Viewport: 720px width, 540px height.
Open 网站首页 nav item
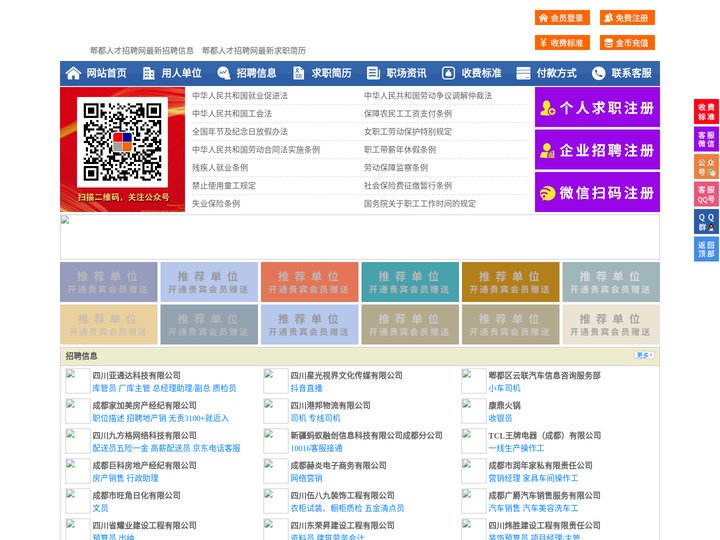(107, 73)
